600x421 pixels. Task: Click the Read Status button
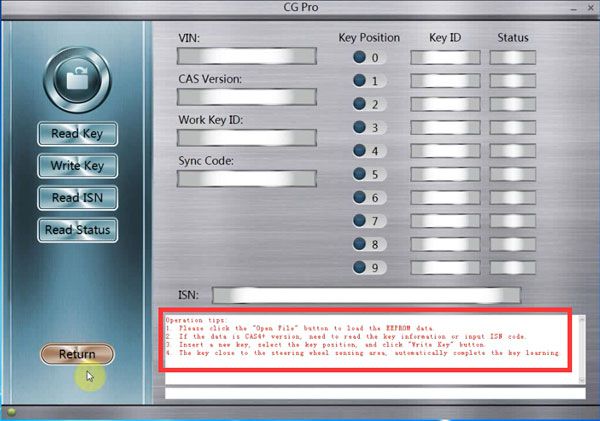click(x=78, y=230)
